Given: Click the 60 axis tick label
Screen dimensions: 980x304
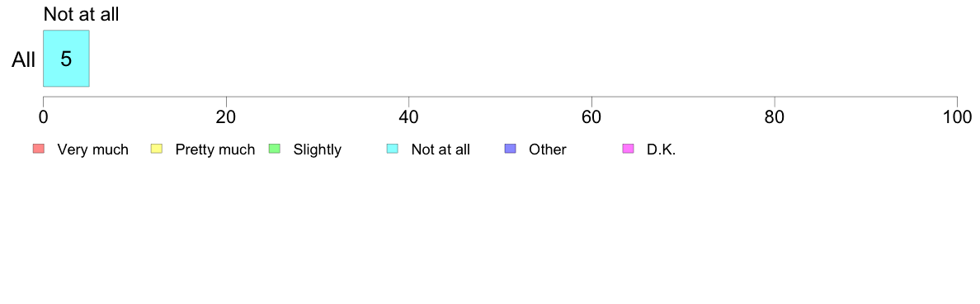Looking at the screenshot, I should pyautogui.click(x=591, y=117).
